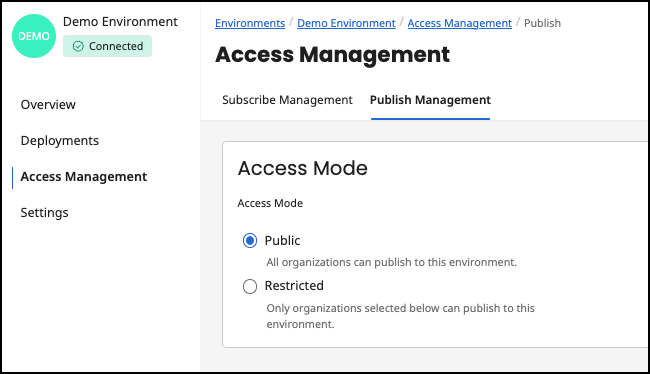
Task: Select Access Management in the sidebar
Action: tap(84, 177)
